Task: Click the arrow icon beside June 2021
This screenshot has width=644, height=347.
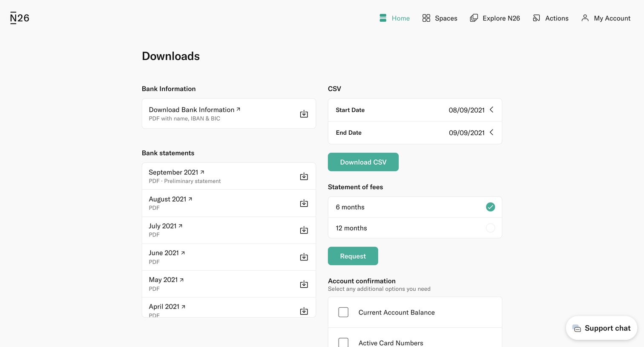Action: click(x=183, y=253)
